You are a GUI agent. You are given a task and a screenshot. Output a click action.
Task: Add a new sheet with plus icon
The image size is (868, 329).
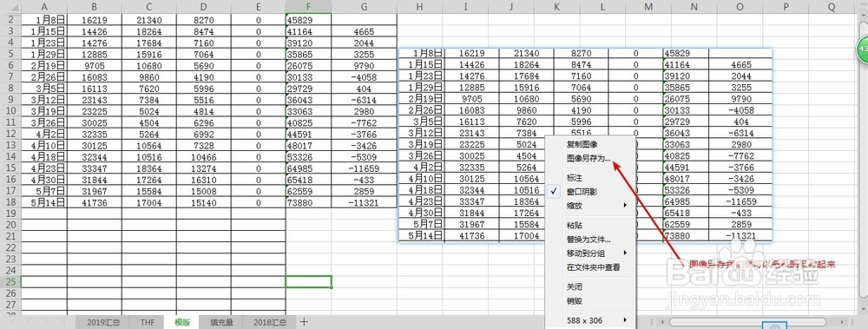coord(304,322)
